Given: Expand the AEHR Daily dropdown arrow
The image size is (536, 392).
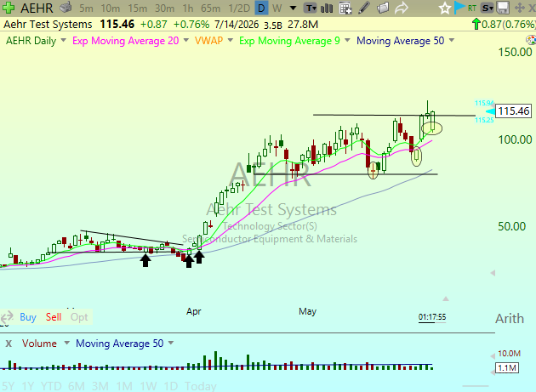Looking at the screenshot, I should (x=63, y=40).
